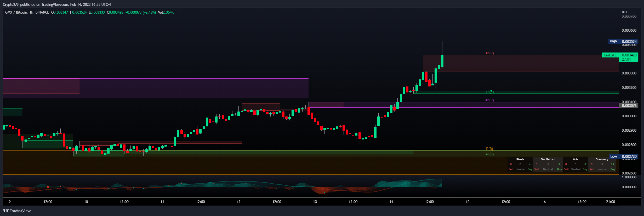Viewport: 644px width, 216px height.
Task: Click the MAs buy count 17
Action: pyautogui.click(x=585, y=164)
